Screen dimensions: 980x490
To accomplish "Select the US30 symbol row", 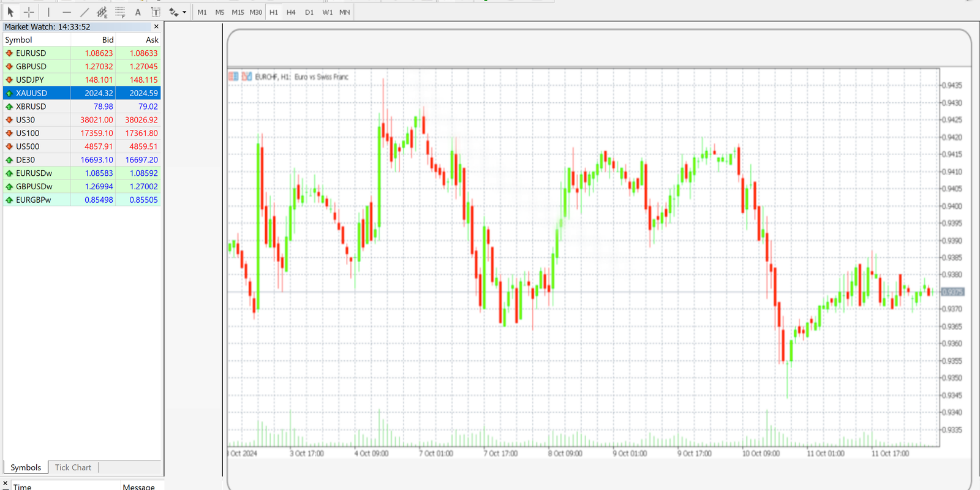I will [x=82, y=120].
